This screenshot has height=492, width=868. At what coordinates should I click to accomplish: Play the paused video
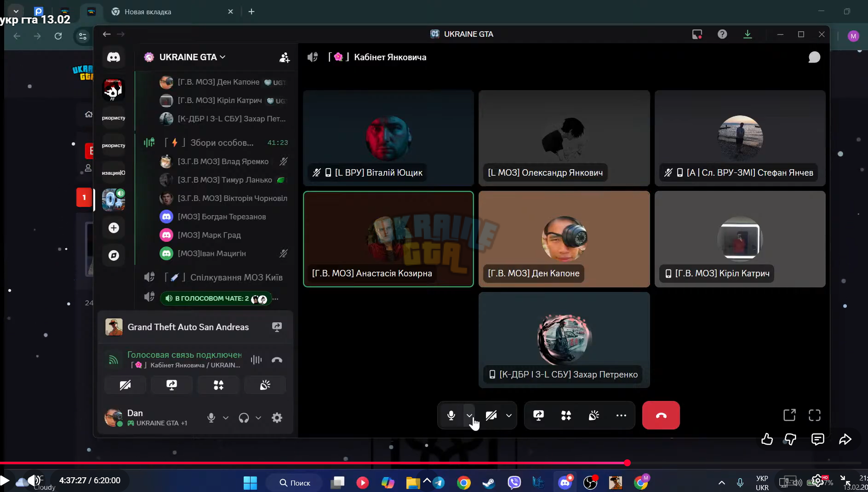point(5,481)
